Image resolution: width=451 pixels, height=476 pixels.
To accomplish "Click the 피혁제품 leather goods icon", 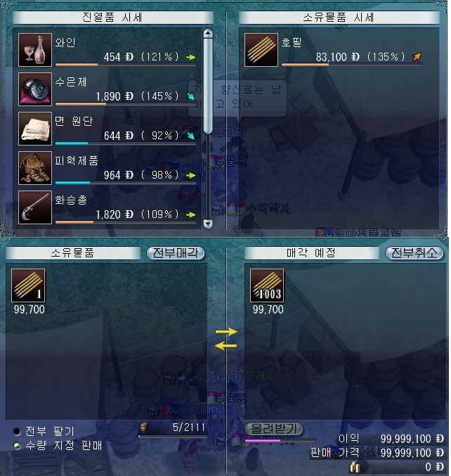I will tap(35, 168).
